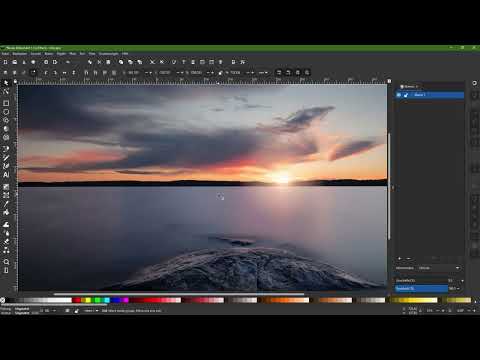This screenshot has width=480, height=360.
Task: Open an existing document
Action: tap(15, 62)
